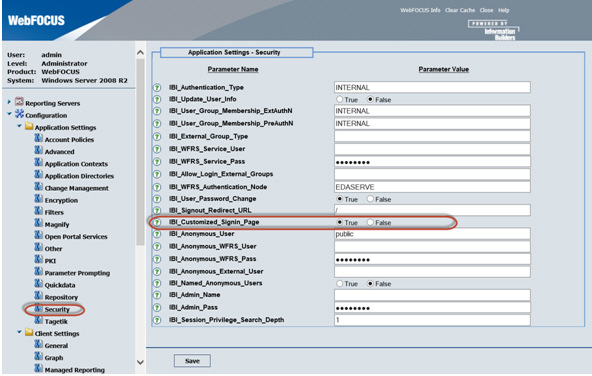Set IBI_Named_Anonymous_Users to True
Viewport: 592px width, 376px height.
(340, 284)
